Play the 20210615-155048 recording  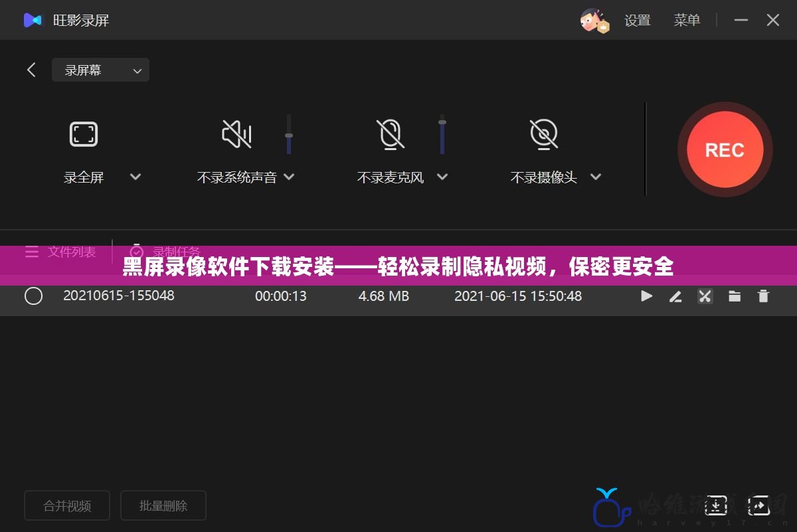646,296
